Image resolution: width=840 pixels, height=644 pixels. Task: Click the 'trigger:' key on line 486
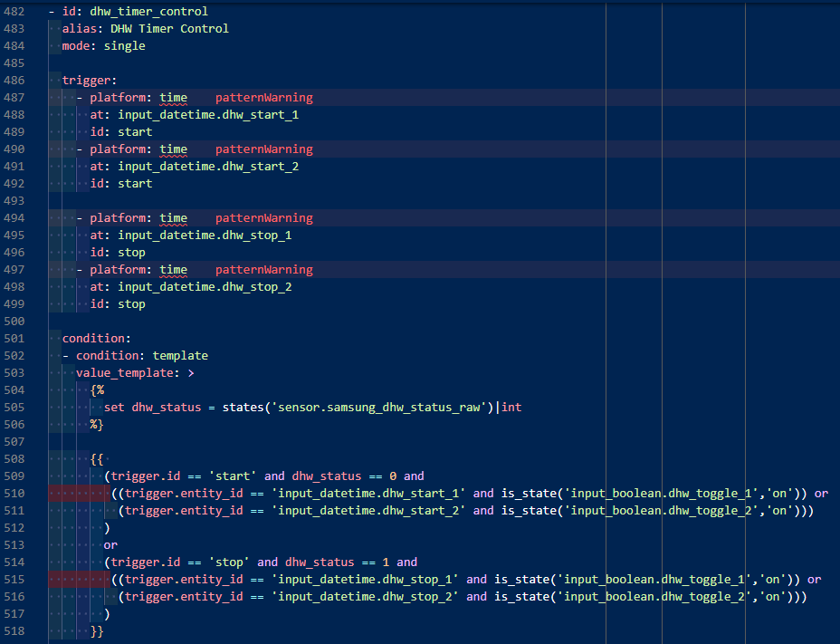tap(90, 81)
